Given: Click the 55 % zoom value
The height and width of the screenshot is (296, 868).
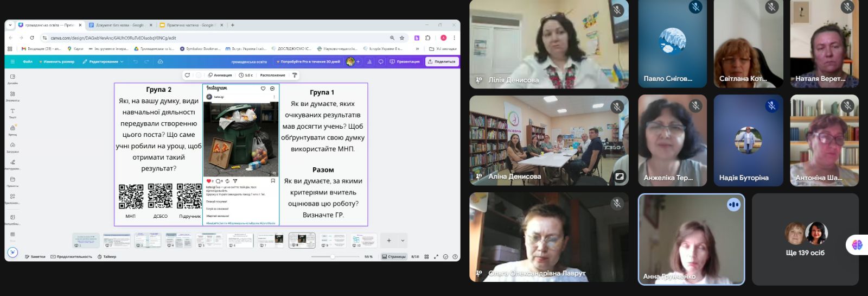Looking at the screenshot, I should 368,256.
